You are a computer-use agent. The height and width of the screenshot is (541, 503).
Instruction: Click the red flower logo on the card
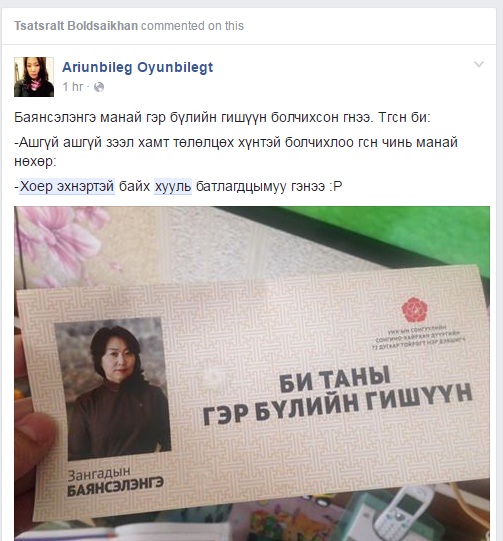[415, 310]
